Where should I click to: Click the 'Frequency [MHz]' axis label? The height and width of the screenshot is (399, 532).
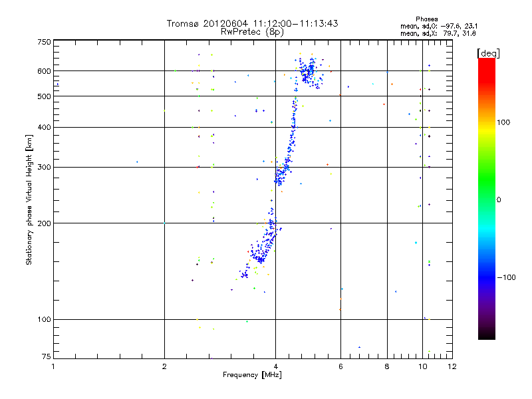[x=252, y=375]
